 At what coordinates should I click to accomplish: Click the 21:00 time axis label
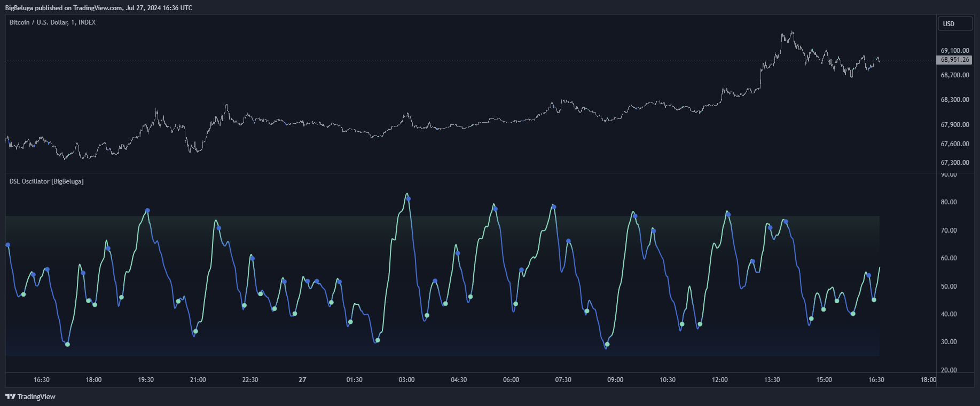click(x=198, y=380)
